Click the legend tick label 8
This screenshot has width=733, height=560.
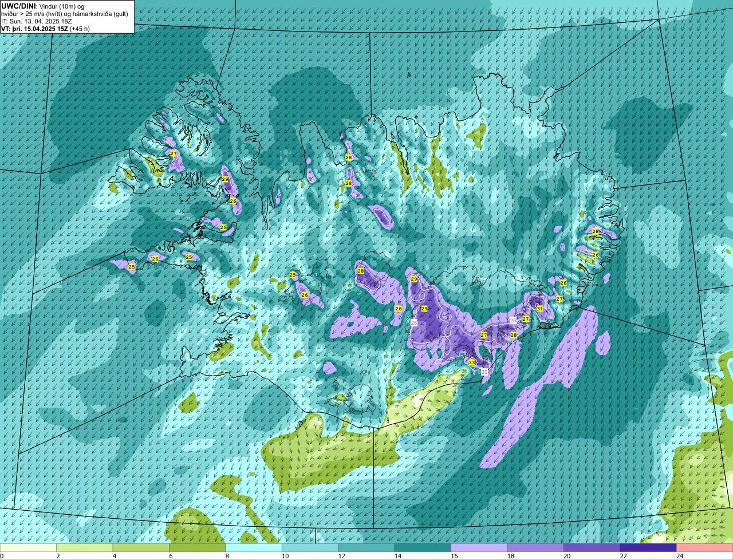(227, 556)
